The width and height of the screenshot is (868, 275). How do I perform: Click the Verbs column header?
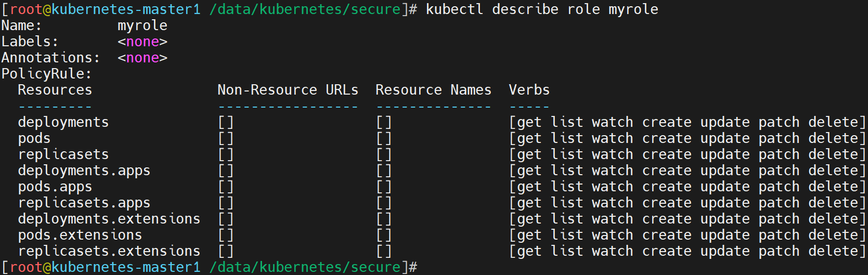529,90
